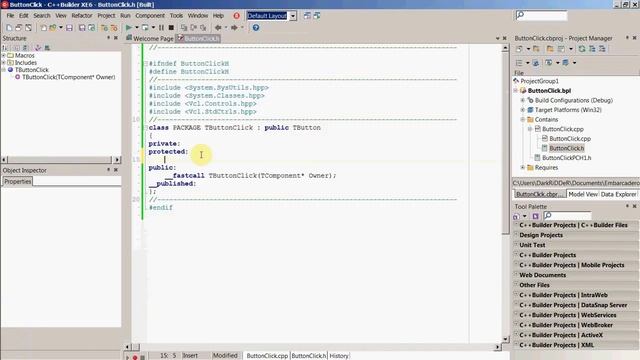Click the Tool Palette search field
The height and width of the screenshot is (360, 640).
click(568, 216)
